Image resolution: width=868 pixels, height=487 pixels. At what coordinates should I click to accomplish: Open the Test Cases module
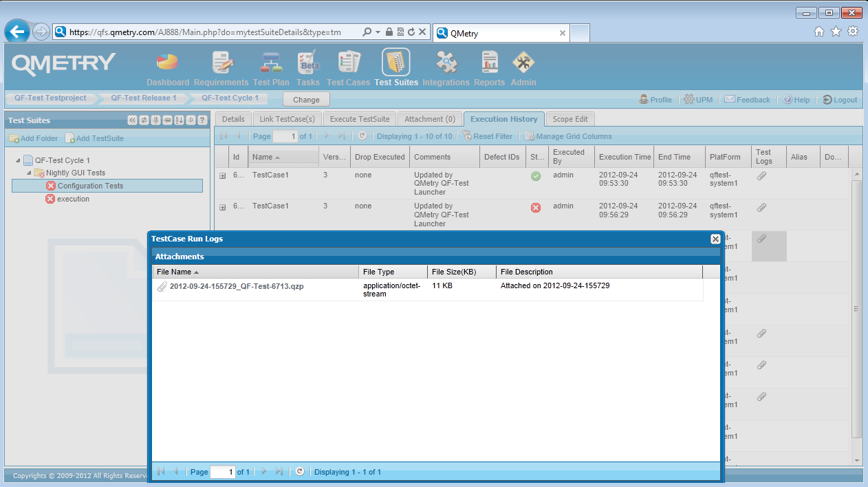349,69
